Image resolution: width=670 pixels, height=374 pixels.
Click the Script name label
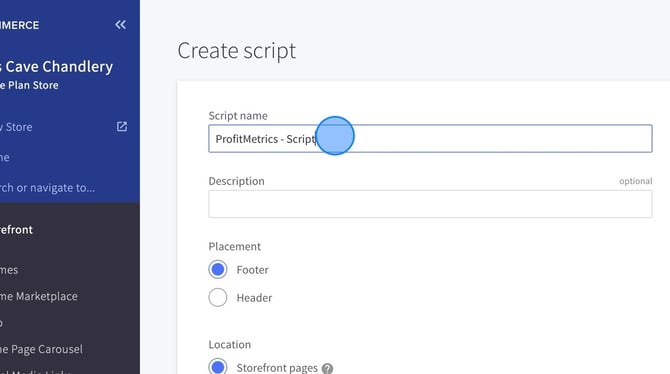(238, 116)
